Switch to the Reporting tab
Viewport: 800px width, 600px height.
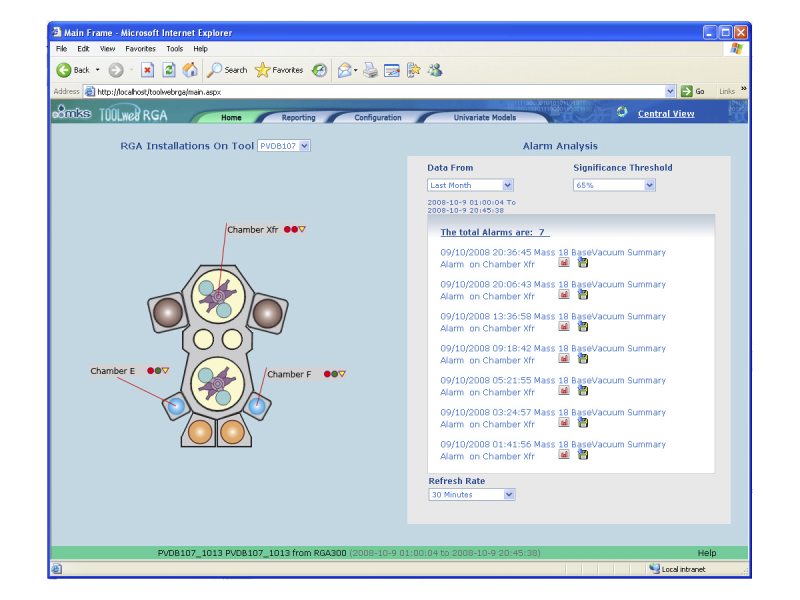[x=298, y=118]
